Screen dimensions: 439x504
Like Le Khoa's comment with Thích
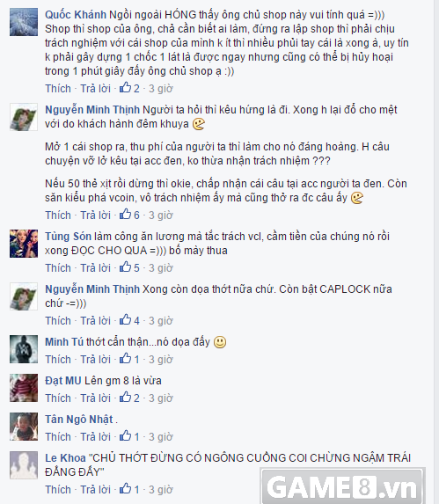click(x=58, y=490)
